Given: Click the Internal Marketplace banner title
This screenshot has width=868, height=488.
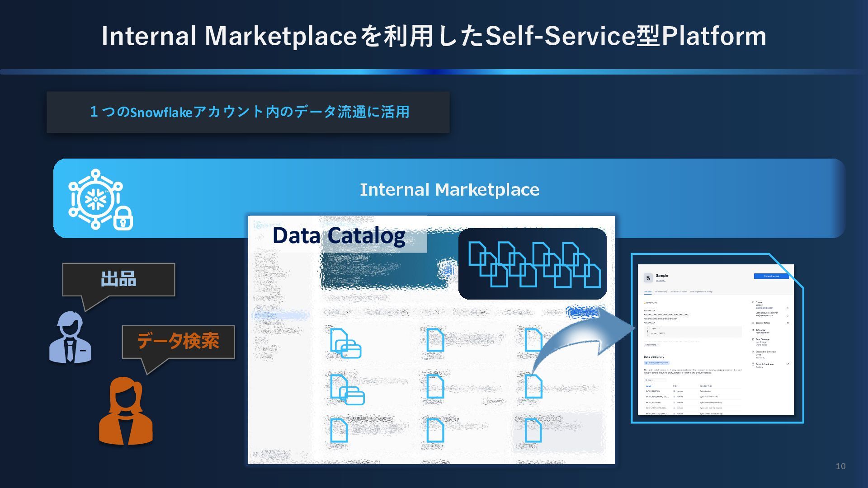Looking at the screenshot, I should 449,190.
